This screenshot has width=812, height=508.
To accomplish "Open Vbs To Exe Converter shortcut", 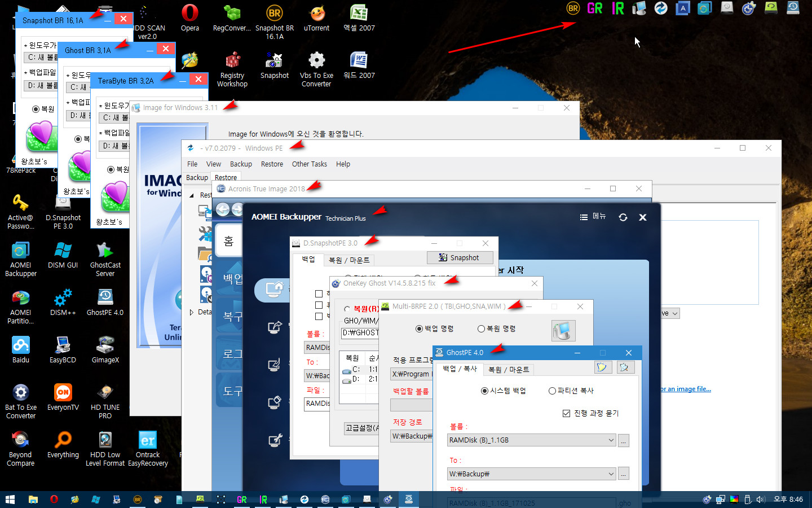I will 316,69.
